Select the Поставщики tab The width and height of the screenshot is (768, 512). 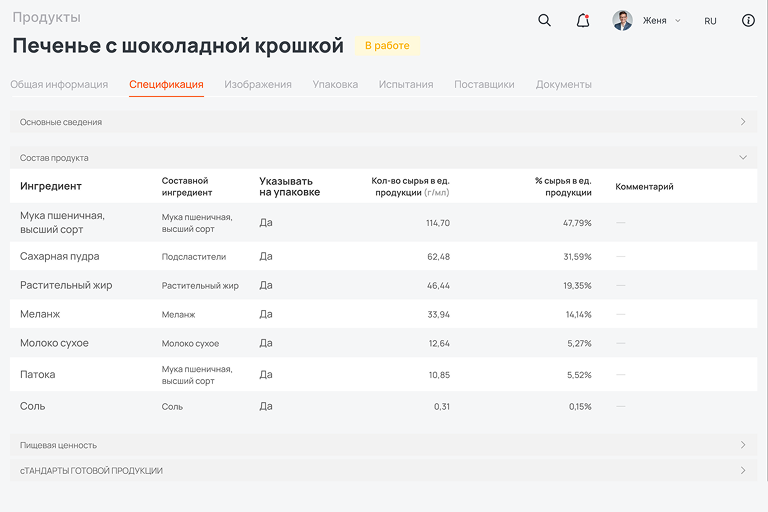484,85
